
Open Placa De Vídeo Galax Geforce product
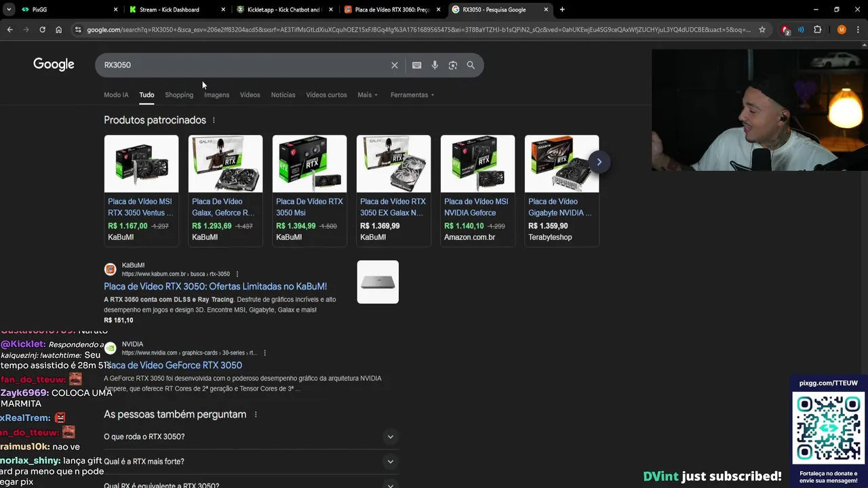coord(224,207)
